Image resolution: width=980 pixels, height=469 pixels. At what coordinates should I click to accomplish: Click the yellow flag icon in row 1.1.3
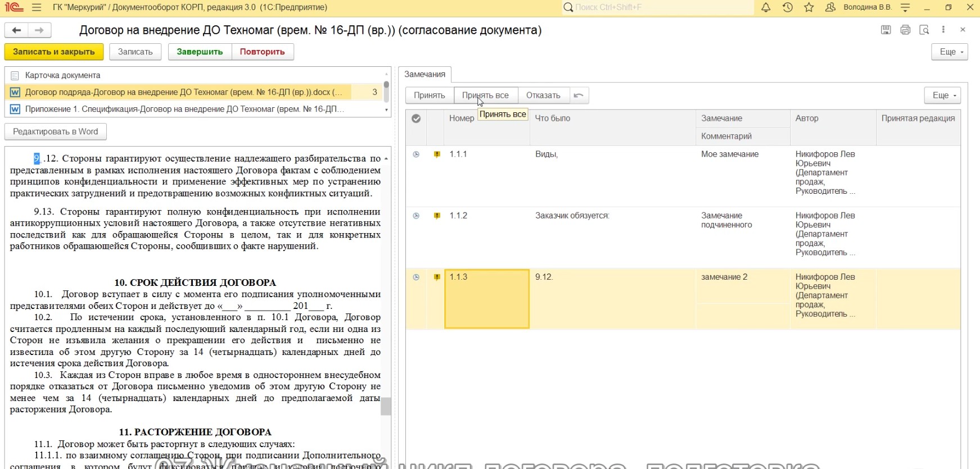tap(437, 277)
